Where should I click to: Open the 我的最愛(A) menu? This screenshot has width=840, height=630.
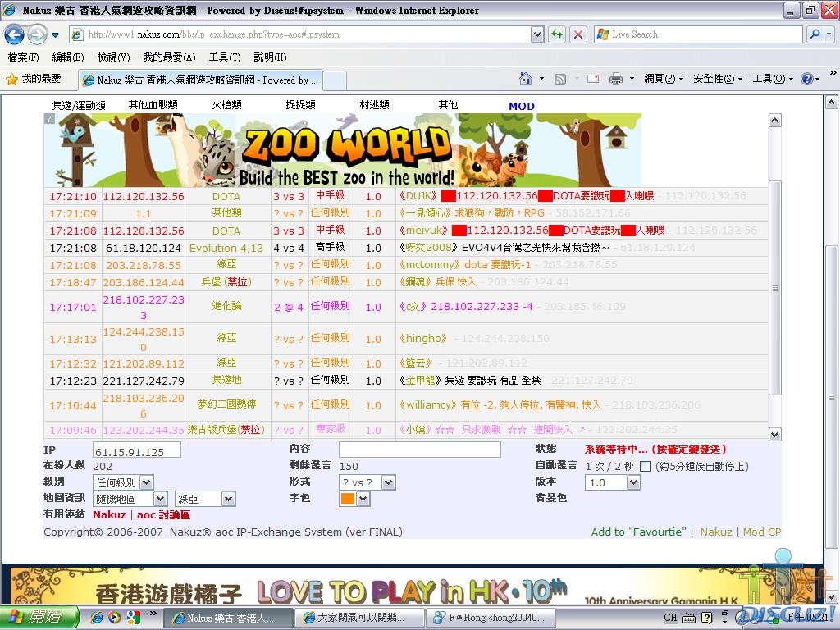coord(169,57)
